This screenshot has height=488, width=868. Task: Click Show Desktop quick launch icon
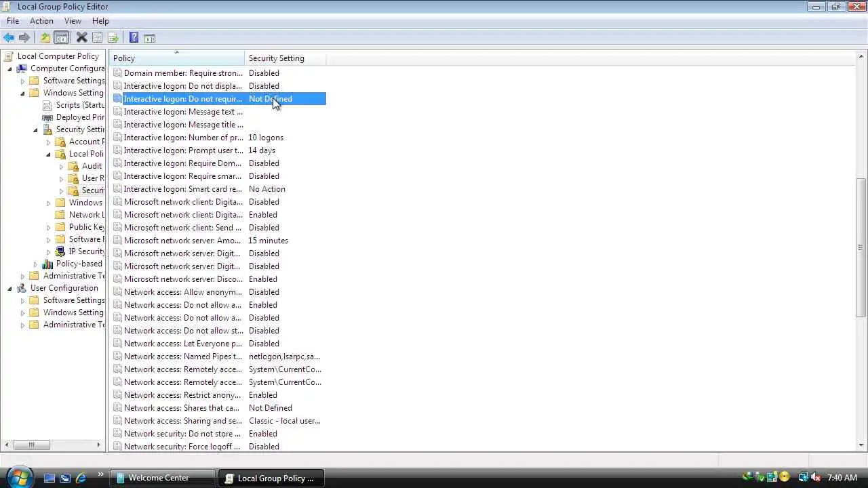(x=50, y=478)
